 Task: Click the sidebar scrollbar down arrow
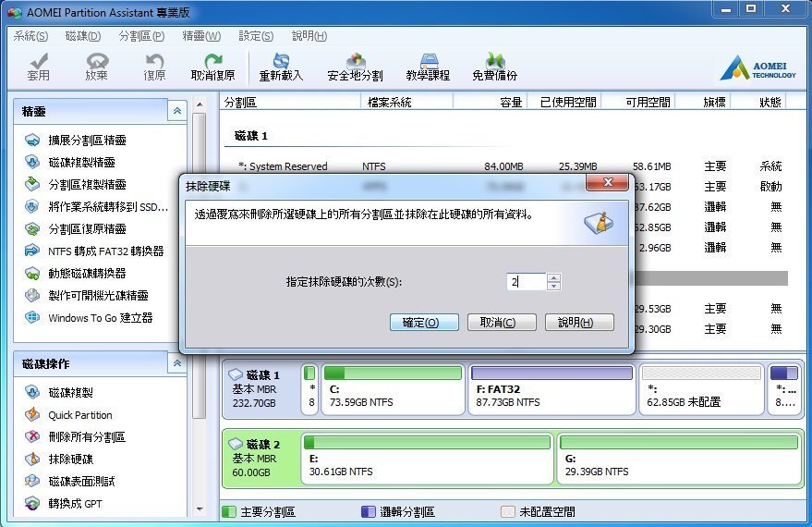[200, 509]
